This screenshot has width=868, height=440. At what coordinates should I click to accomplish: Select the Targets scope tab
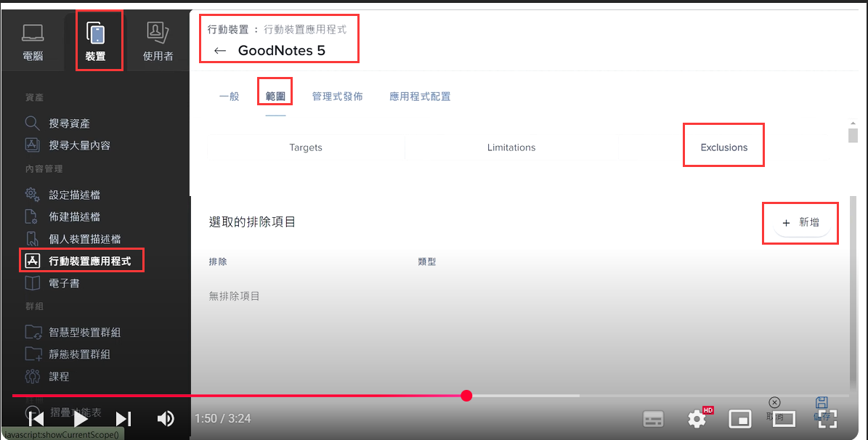(x=306, y=147)
